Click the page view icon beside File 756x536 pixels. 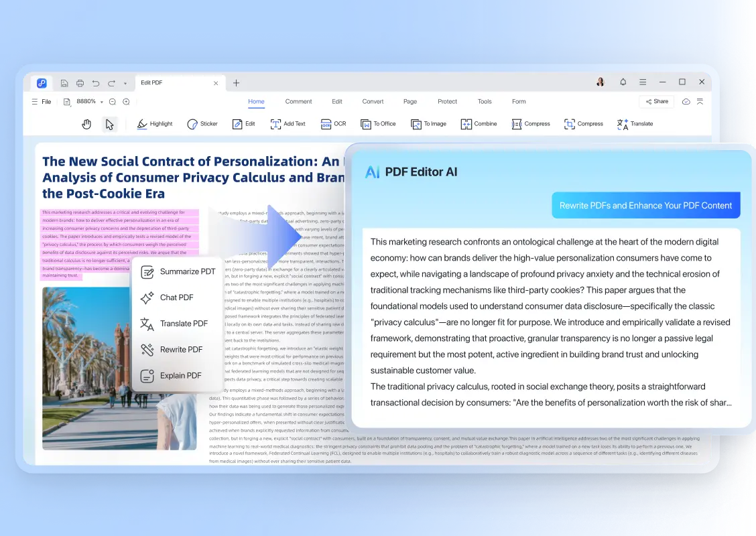(x=67, y=102)
